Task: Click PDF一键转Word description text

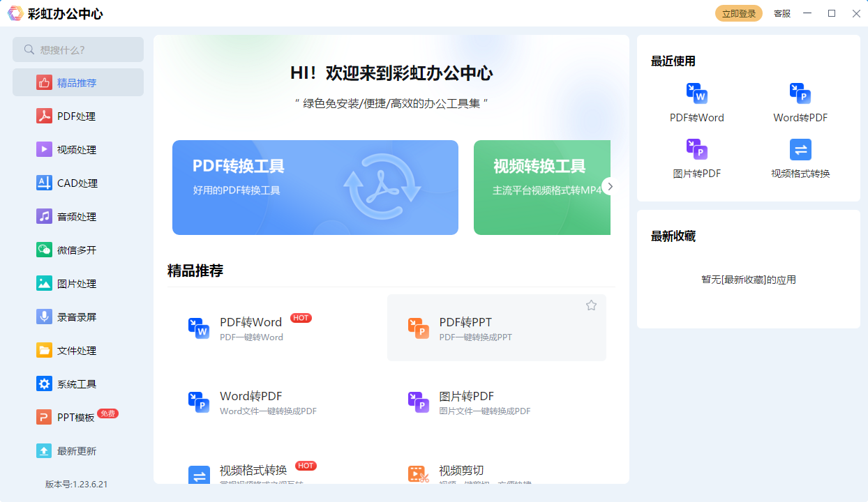Action: point(251,337)
